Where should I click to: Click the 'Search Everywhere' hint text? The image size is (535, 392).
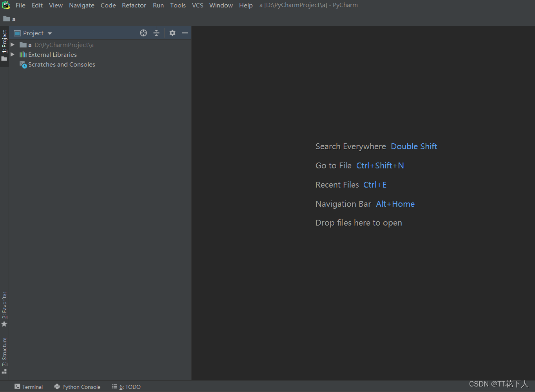point(351,146)
